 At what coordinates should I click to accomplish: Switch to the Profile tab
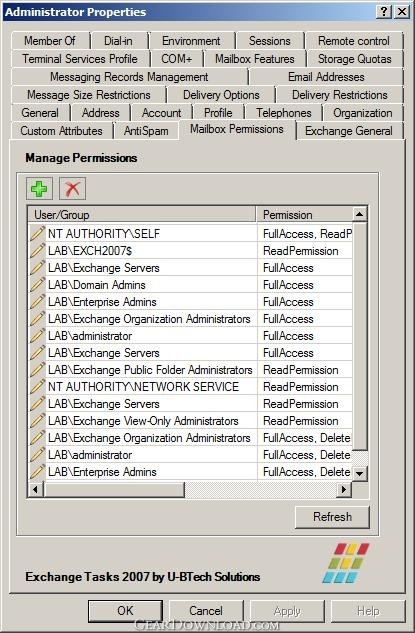coord(218,113)
